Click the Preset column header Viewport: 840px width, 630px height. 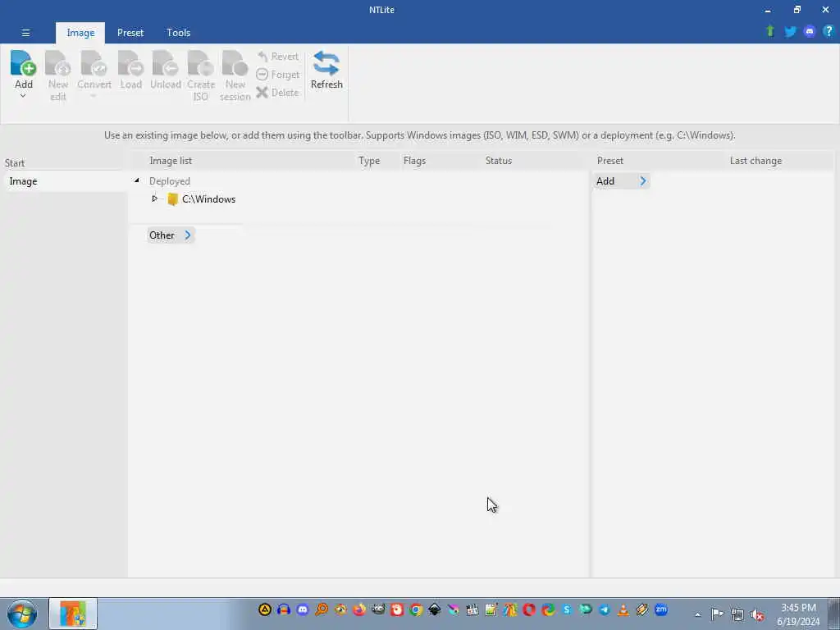pos(609,161)
